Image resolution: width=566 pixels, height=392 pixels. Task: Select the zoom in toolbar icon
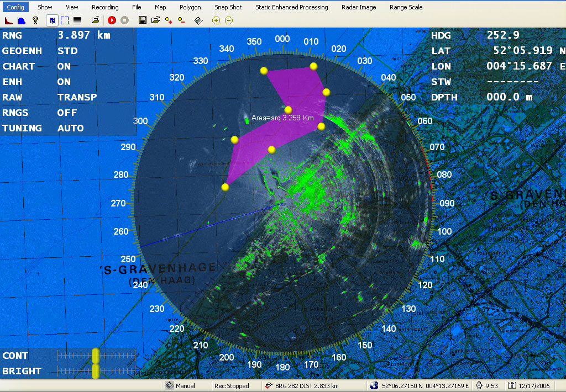pyautogui.click(x=216, y=20)
